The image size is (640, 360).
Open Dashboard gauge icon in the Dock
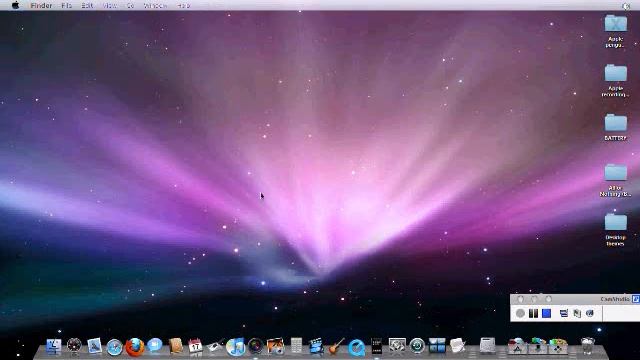(74, 346)
